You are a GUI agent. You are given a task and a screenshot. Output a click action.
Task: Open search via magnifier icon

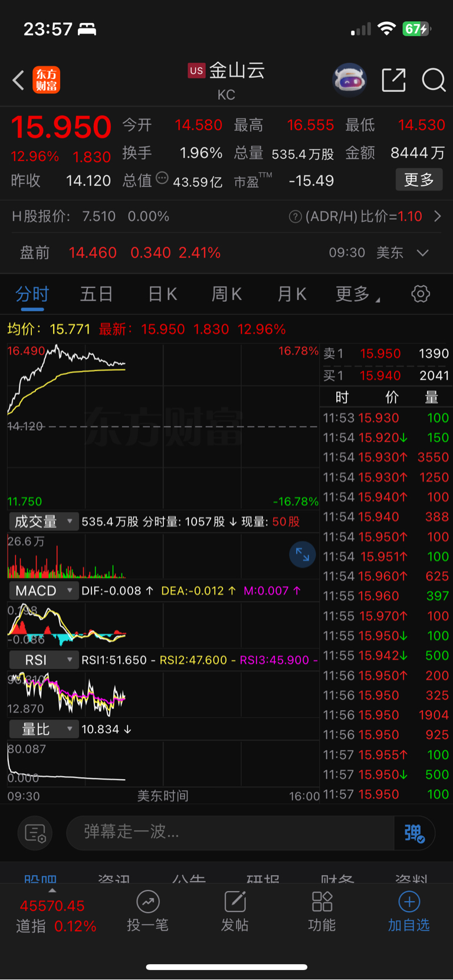coord(434,80)
